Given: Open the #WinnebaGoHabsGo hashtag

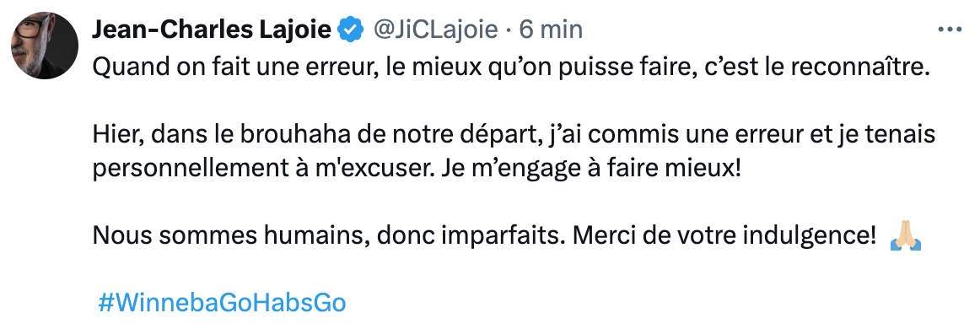Looking at the screenshot, I should (223, 303).
